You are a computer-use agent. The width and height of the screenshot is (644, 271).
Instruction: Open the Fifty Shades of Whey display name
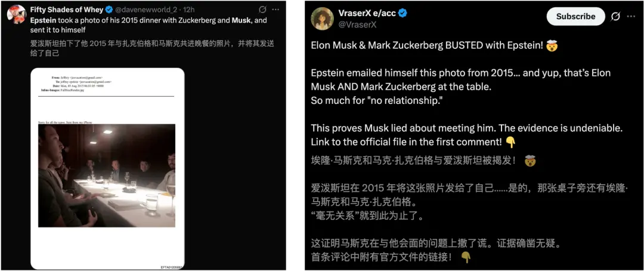[x=66, y=10]
